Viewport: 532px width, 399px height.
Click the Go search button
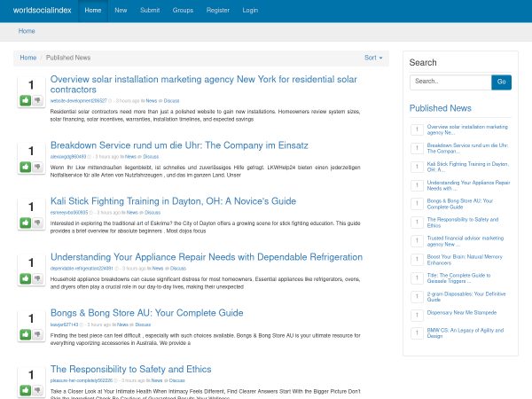(x=501, y=82)
